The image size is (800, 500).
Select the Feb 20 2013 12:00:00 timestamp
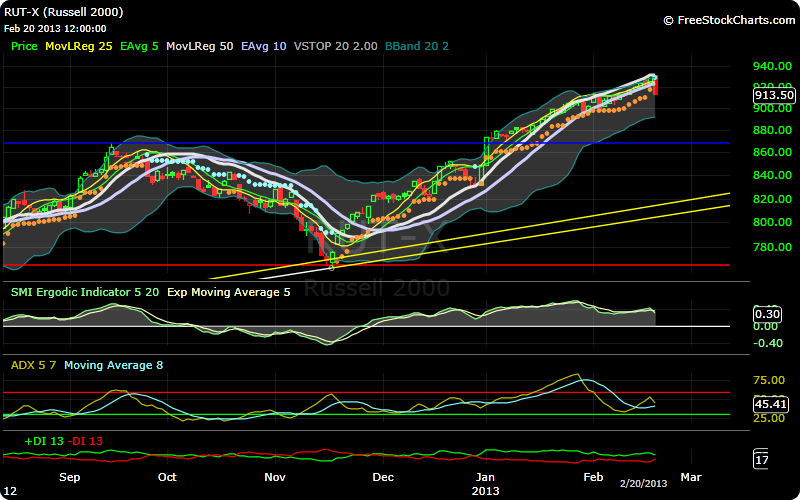point(55,29)
